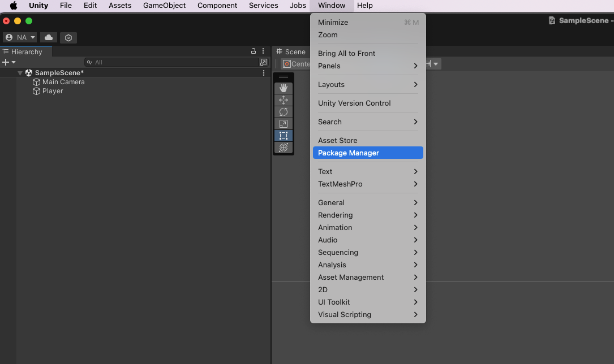Collapse the SampleScene tree node
This screenshot has height=364, width=614.
coord(20,73)
